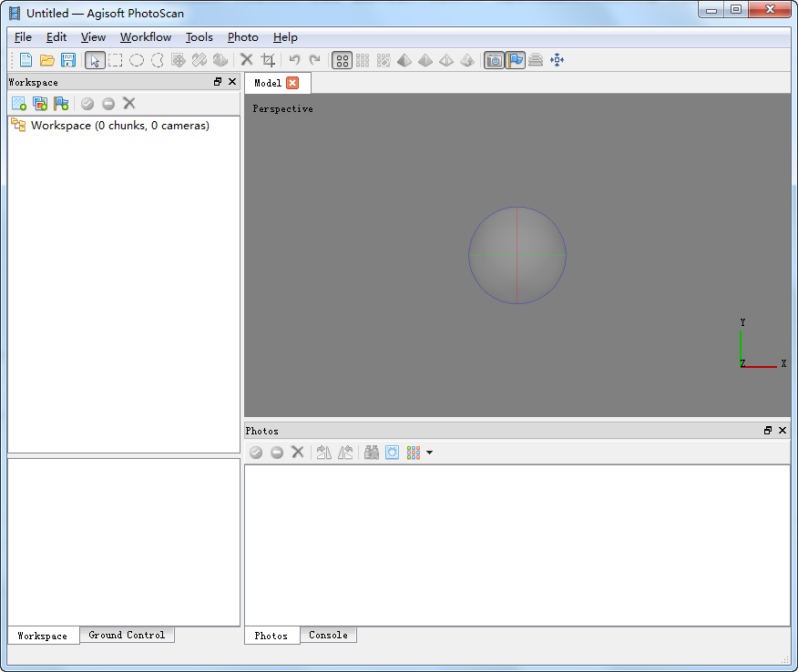Activate the Crop Selection tool

[269, 60]
